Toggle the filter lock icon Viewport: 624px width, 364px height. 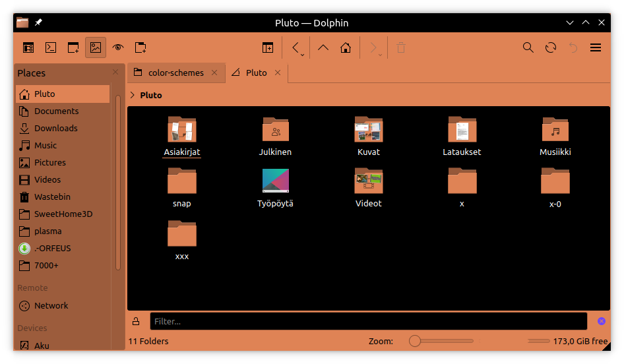tap(136, 321)
